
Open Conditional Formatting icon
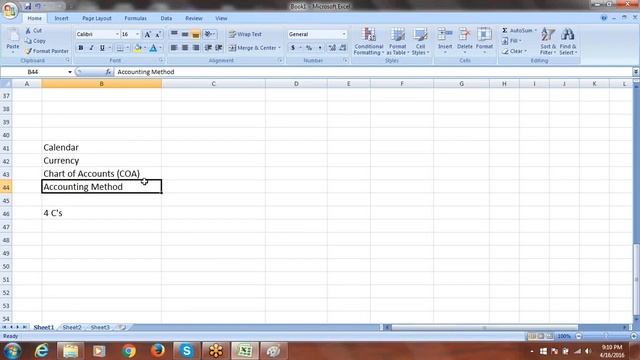(369, 35)
